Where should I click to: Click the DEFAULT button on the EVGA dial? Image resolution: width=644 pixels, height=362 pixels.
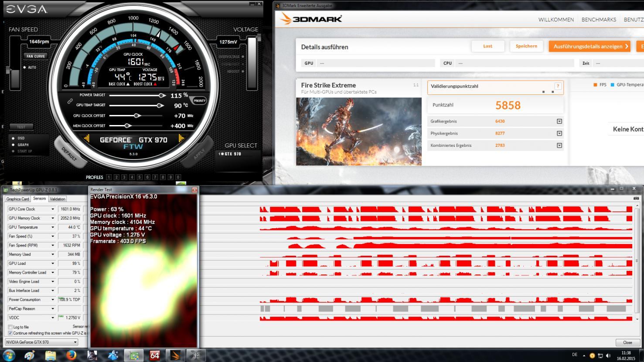click(69, 153)
